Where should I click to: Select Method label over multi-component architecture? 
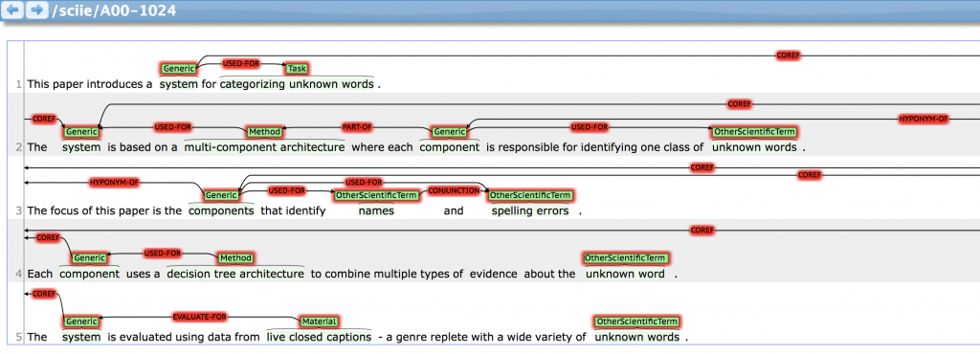click(264, 132)
